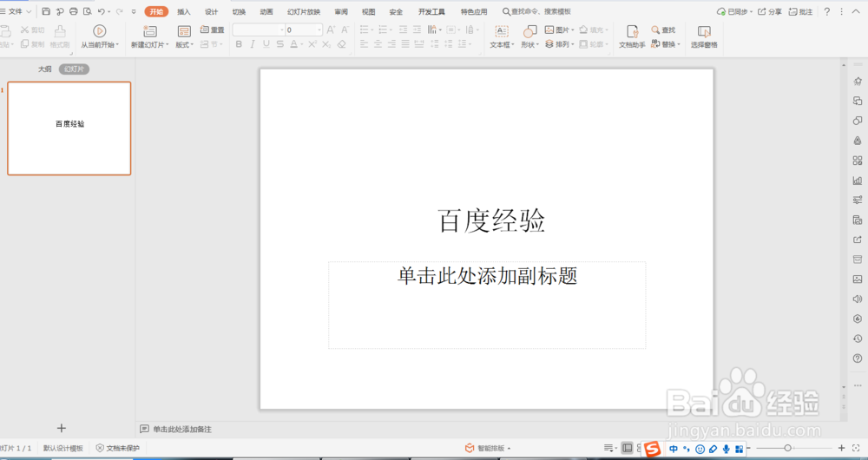868x460 pixels.
Task: Click the fit-to-window icon in status bar
Action: tap(857, 448)
